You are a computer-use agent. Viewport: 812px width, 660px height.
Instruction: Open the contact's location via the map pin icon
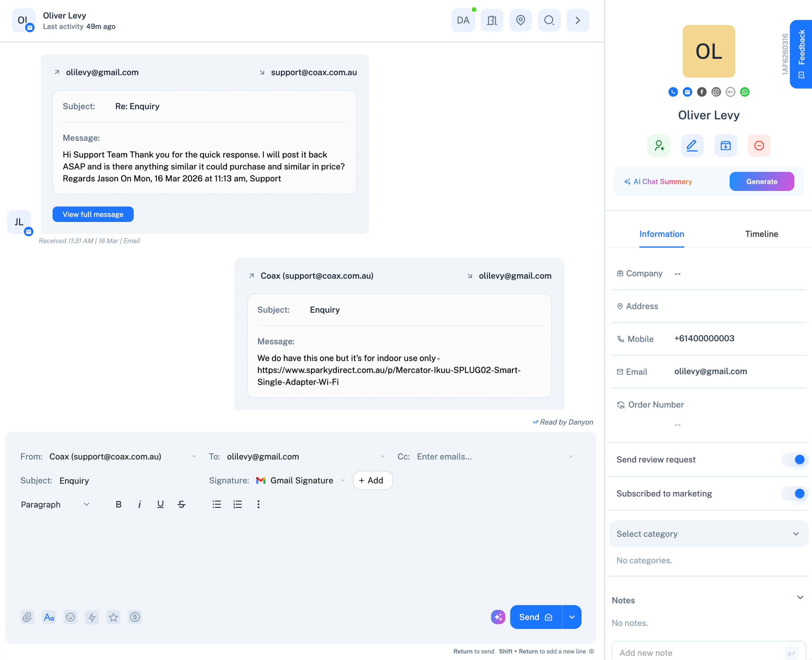(520, 20)
